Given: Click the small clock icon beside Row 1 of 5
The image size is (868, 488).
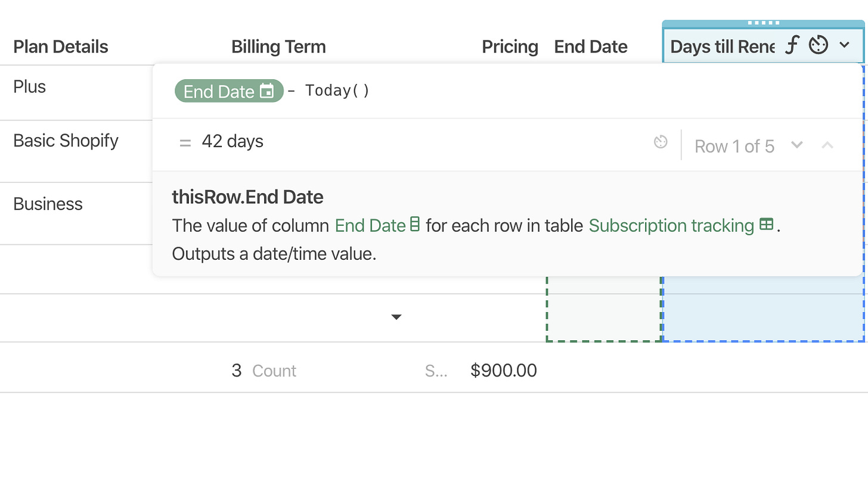Looking at the screenshot, I should coord(661,142).
